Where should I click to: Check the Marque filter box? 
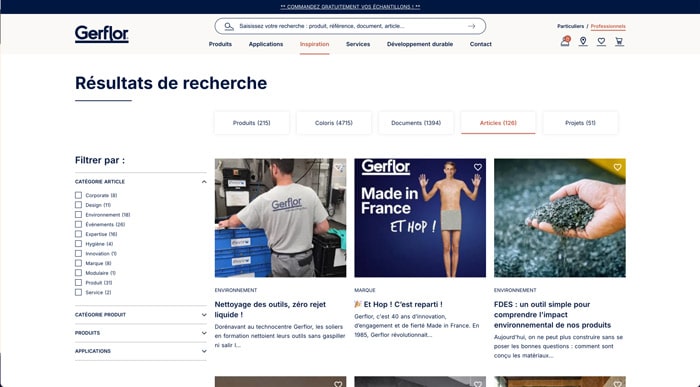pyautogui.click(x=79, y=263)
